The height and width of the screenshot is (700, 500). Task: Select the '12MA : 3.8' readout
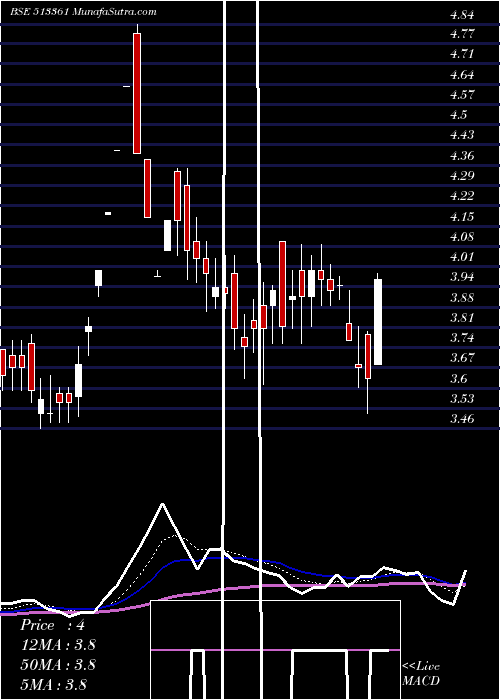click(x=58, y=645)
